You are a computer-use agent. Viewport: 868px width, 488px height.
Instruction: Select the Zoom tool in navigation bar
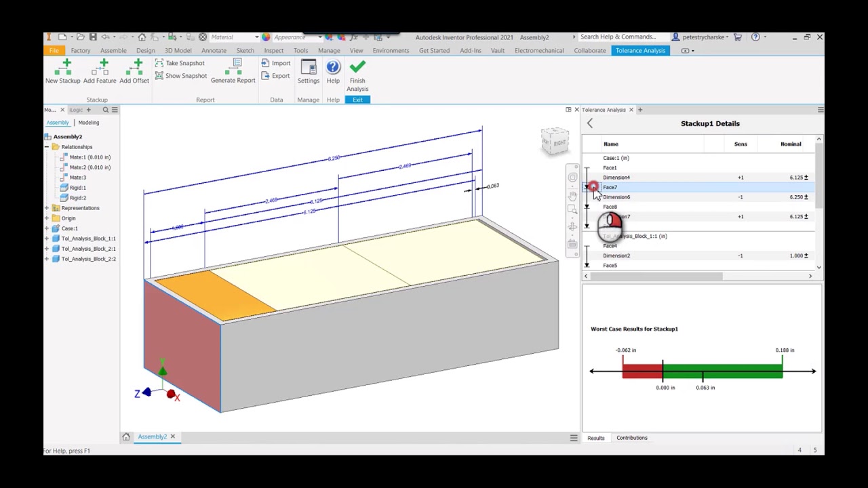(x=572, y=209)
